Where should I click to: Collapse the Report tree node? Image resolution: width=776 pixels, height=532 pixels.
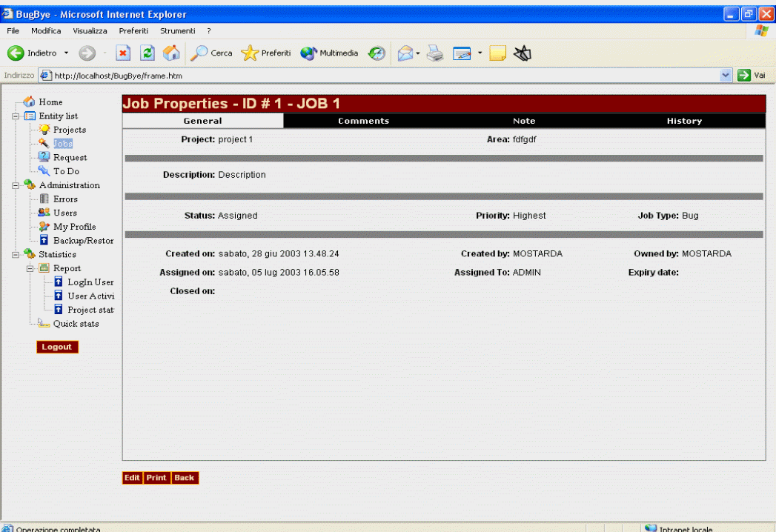click(30, 268)
